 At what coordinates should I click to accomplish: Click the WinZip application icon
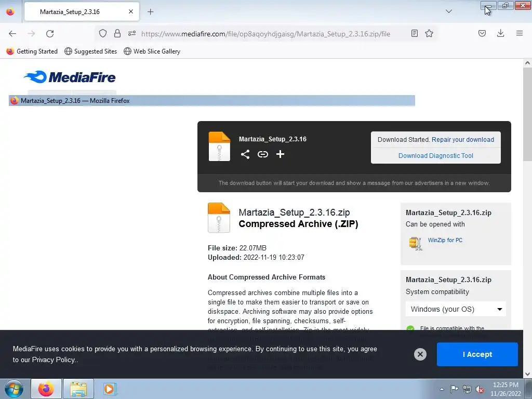(416, 243)
